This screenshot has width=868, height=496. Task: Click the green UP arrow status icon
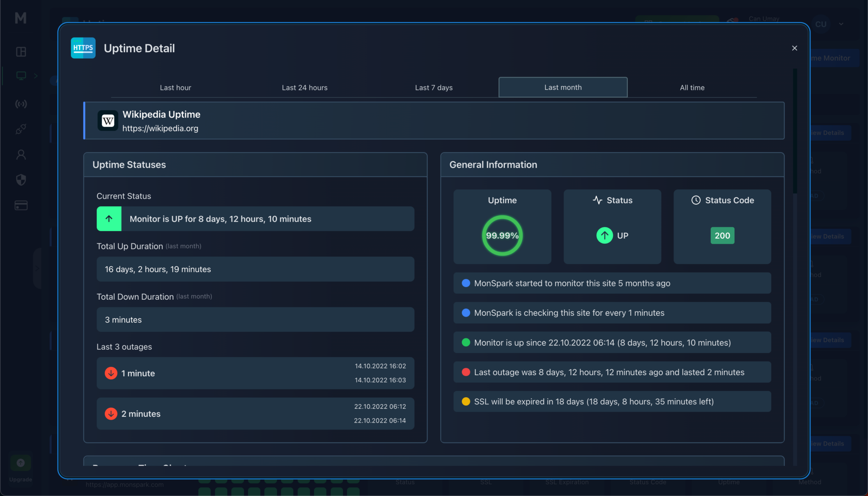604,235
